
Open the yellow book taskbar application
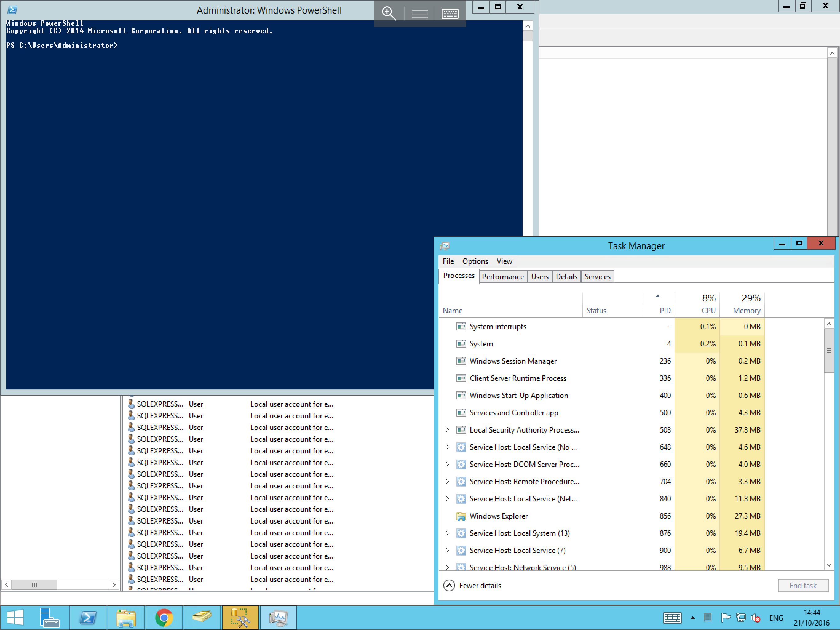pos(202,617)
